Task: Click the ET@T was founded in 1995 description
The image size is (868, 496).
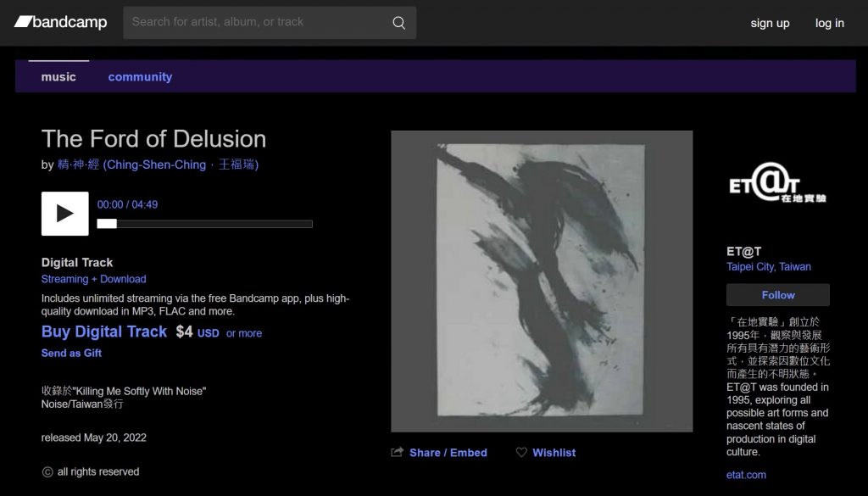Action: pos(778,420)
